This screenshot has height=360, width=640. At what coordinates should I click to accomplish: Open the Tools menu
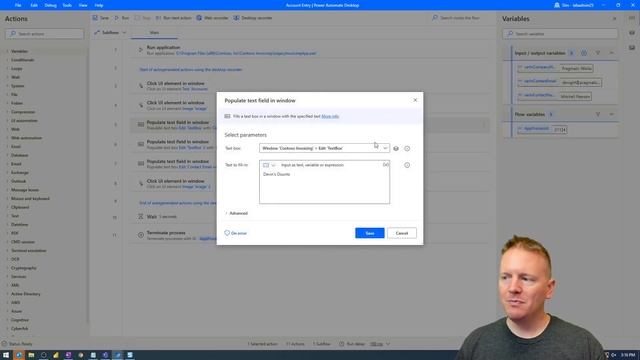(67, 5)
